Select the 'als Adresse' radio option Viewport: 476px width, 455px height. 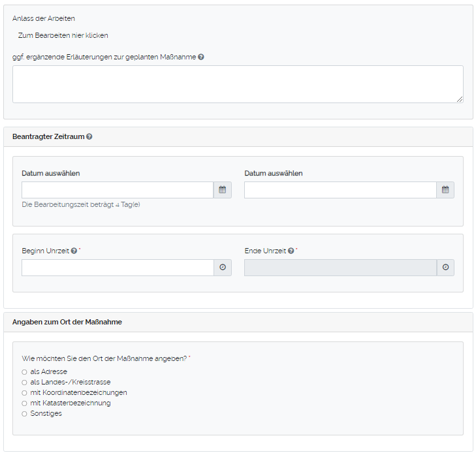point(25,372)
